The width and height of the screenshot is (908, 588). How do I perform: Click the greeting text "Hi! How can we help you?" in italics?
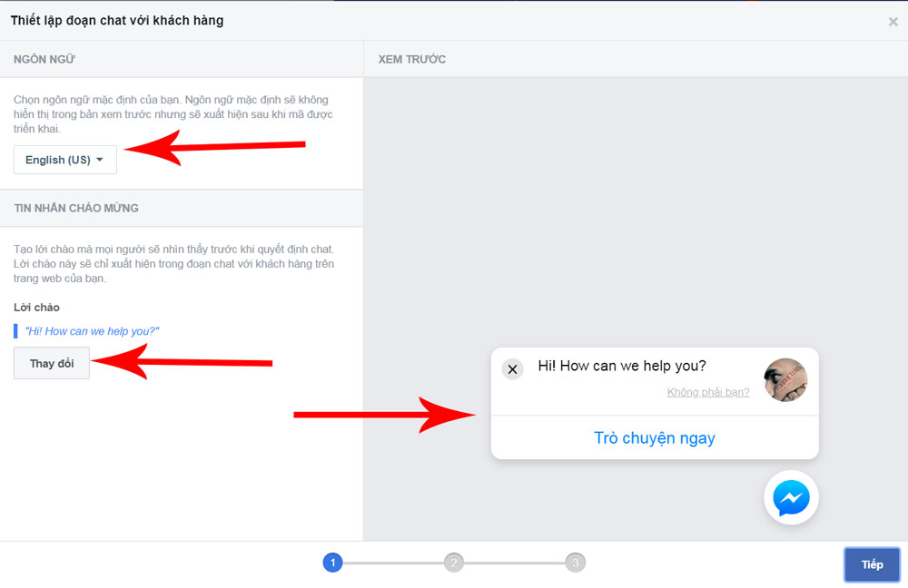(92, 331)
